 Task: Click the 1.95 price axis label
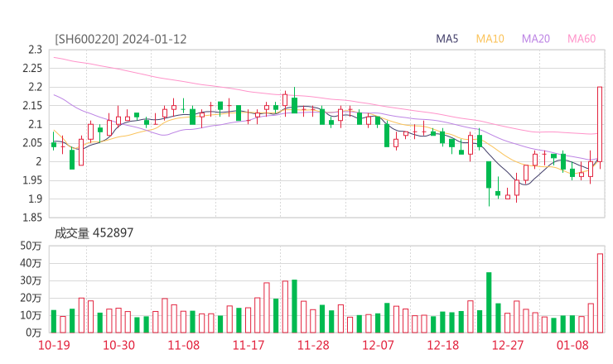click(x=32, y=180)
